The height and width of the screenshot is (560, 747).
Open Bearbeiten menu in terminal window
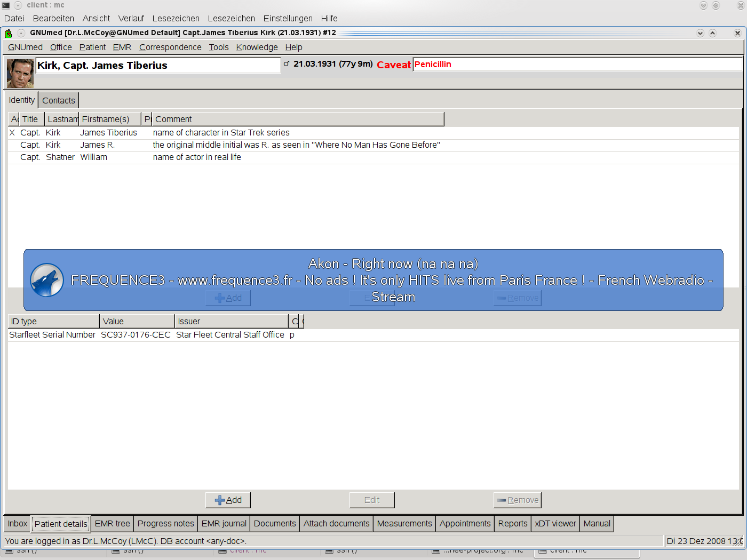pos(53,18)
